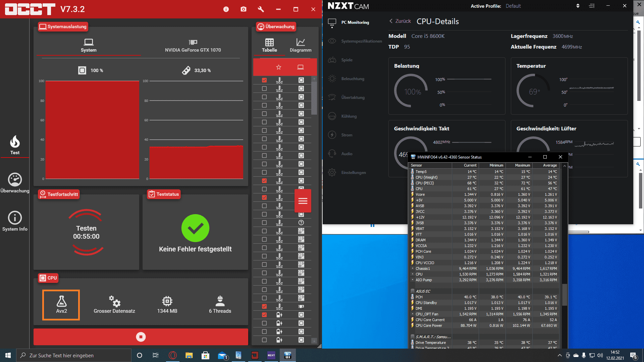644x362 pixels.
Task: Click the 1344 MB memory setting
Action: (x=167, y=305)
